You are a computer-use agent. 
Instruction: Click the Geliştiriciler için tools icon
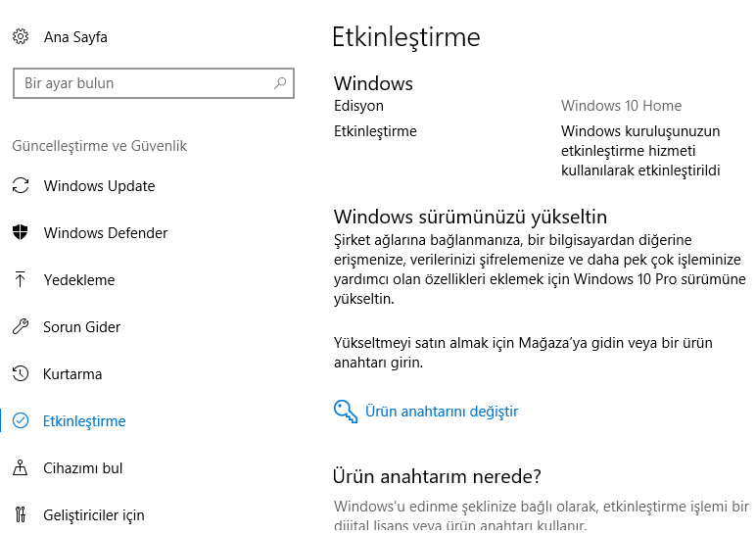tap(21, 515)
